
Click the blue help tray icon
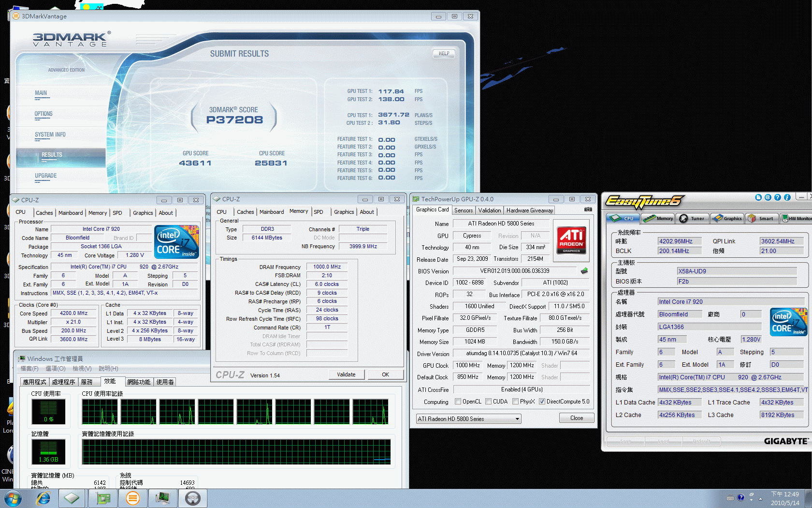[741, 497]
